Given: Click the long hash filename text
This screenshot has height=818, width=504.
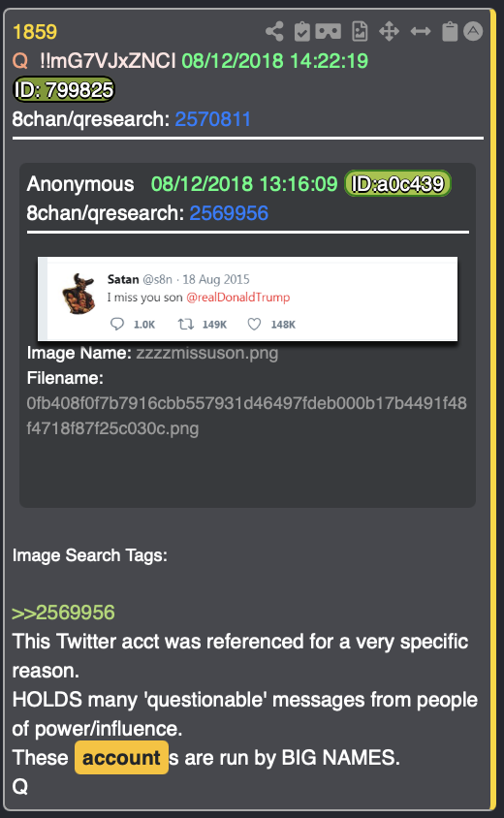Looking at the screenshot, I should click(247, 416).
